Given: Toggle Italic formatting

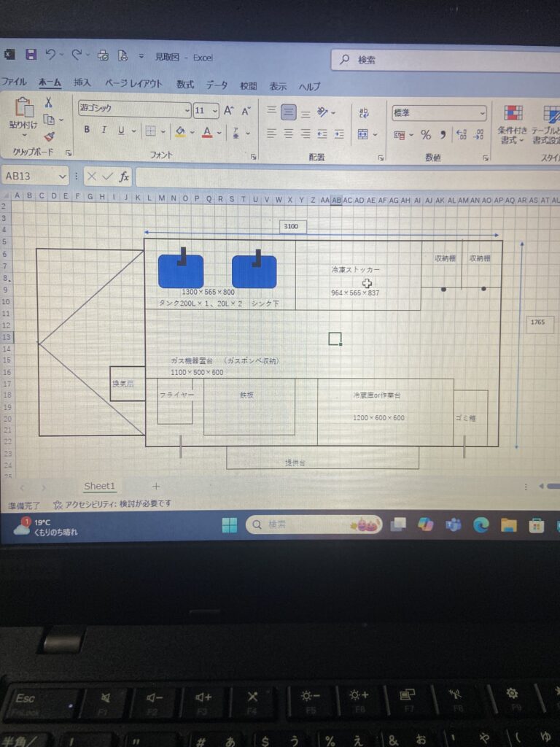Looking at the screenshot, I should click(x=104, y=130).
